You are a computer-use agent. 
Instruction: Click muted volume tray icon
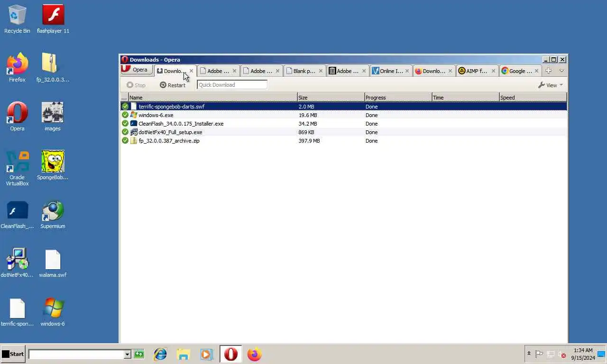click(x=562, y=354)
